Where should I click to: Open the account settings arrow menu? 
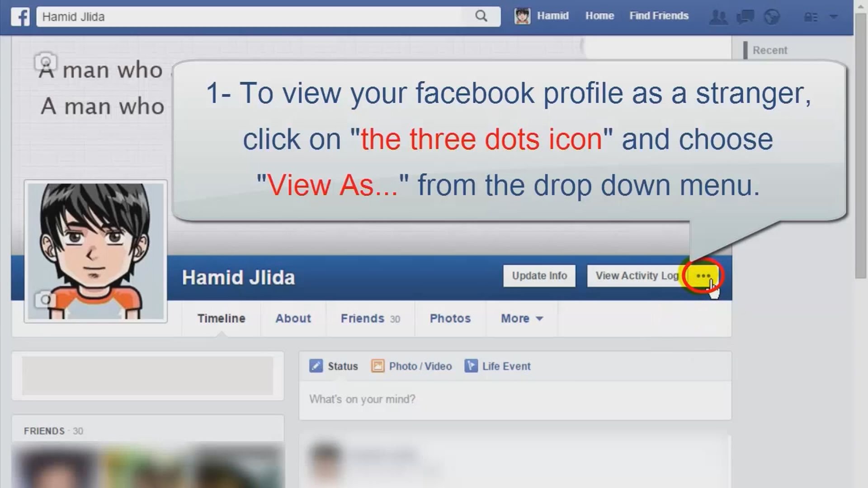click(x=835, y=17)
